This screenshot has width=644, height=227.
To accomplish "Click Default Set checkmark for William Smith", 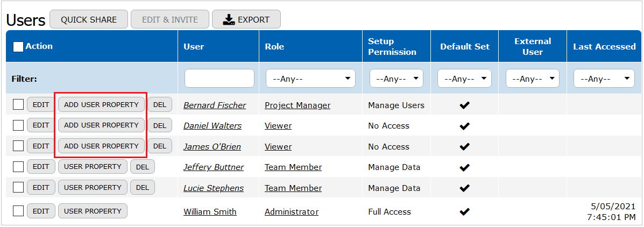I will click(x=464, y=212).
